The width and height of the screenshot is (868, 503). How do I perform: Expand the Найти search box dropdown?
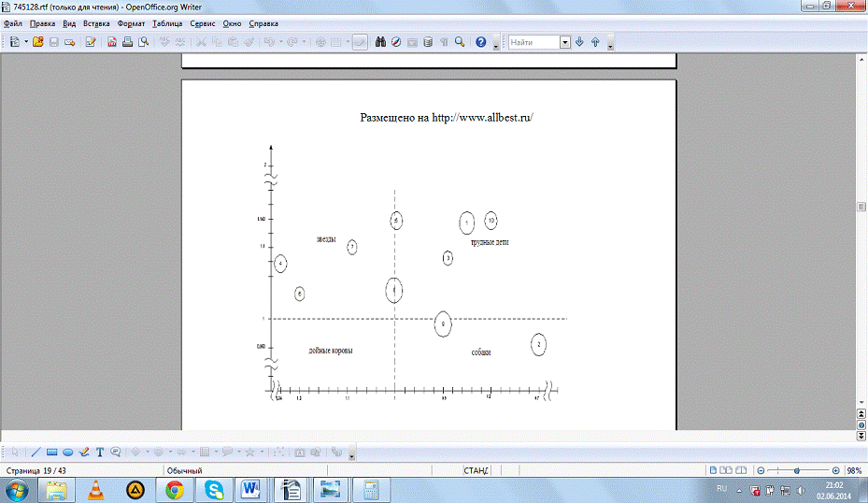[x=565, y=42]
